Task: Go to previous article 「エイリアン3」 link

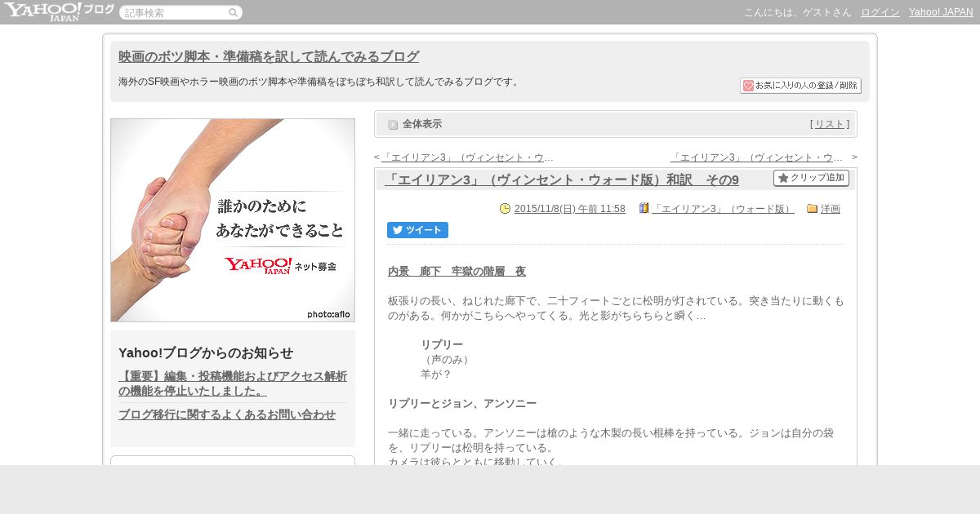Action: click(467, 157)
